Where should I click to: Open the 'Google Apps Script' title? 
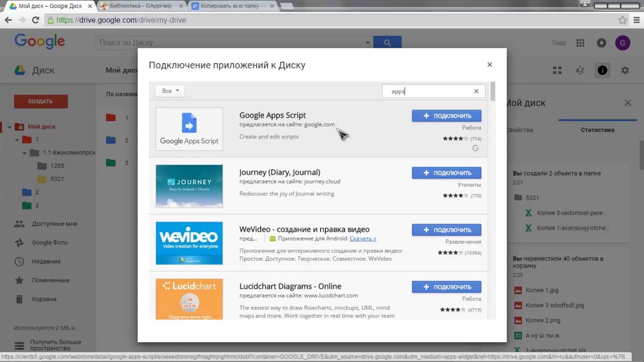[x=273, y=115]
